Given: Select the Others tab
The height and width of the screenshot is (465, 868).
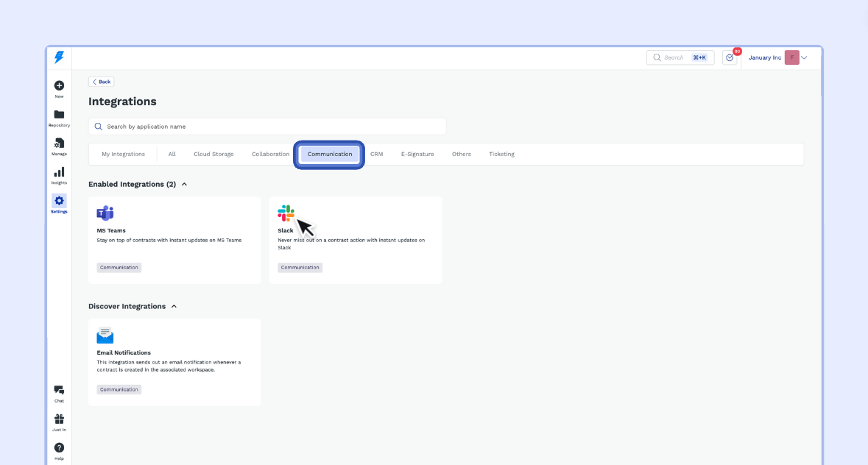Looking at the screenshot, I should pyautogui.click(x=462, y=155).
